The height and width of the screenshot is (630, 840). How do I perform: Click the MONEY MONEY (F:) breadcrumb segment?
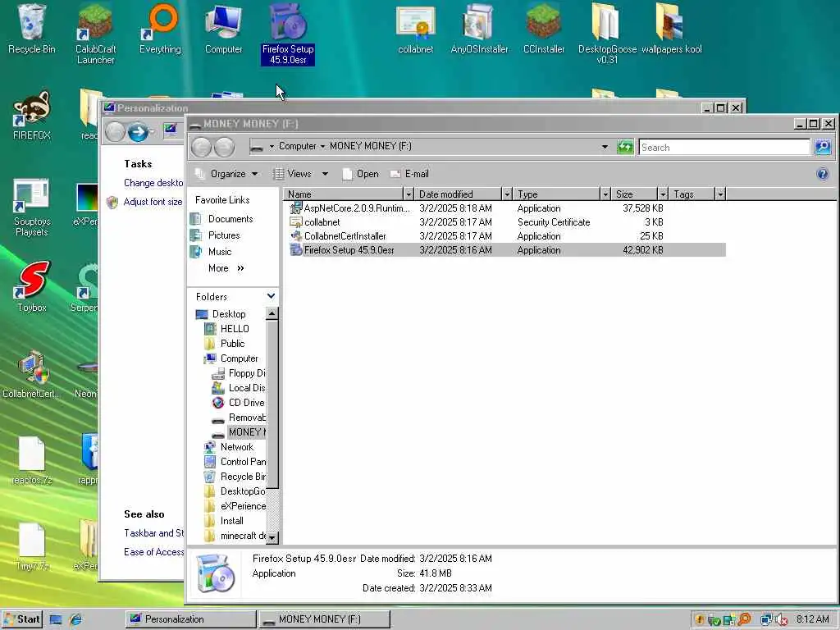[370, 146]
